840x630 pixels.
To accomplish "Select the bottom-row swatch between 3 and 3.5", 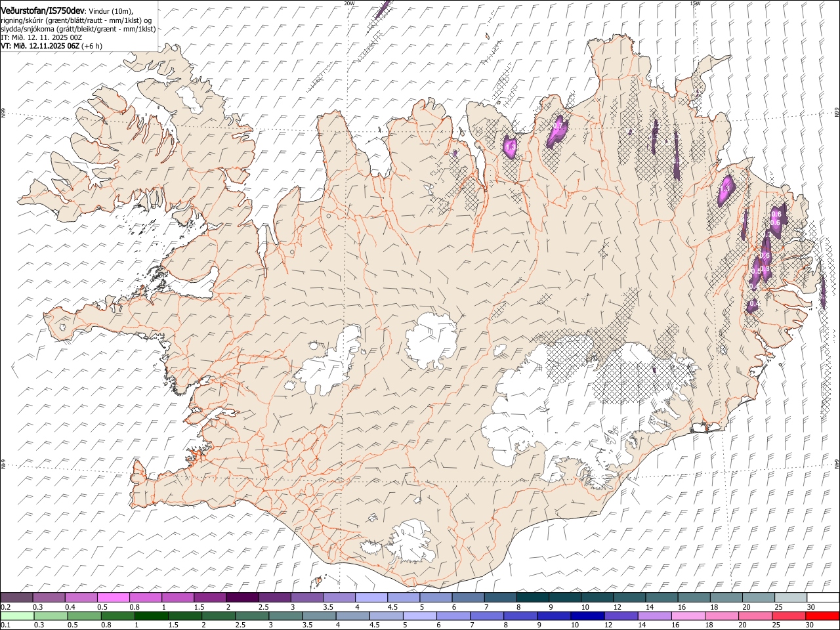I will tap(285, 616).
